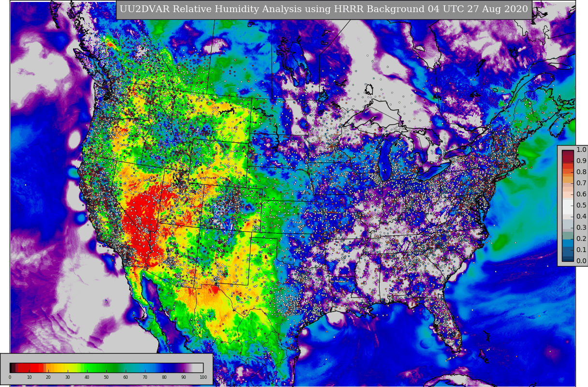Click the 10 tick label on humidity colorbar
Screen dimensions: 588x387
coord(29,377)
